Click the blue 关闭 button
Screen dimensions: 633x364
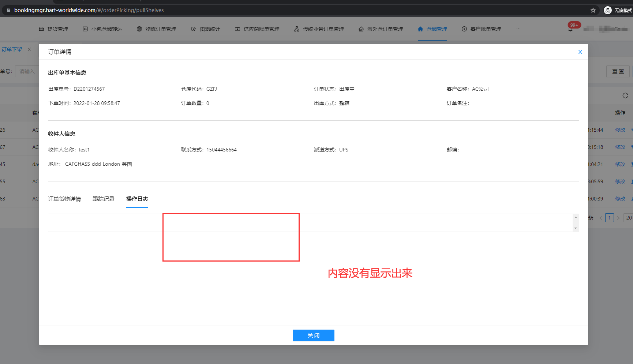(313, 335)
